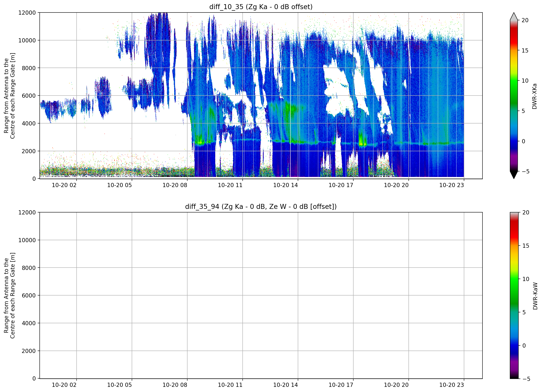
Task: Click the DWR-KaW colorbar label
Action: 535,296
